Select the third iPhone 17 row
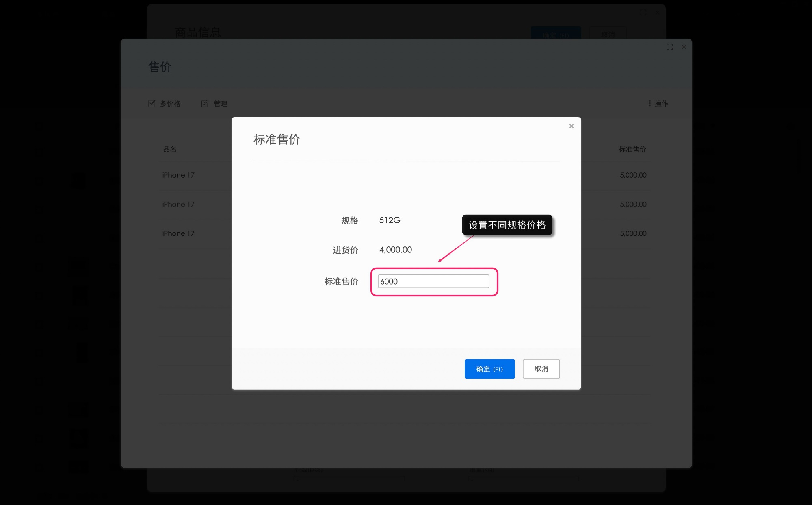Viewport: 812px width, 505px height. coord(178,233)
